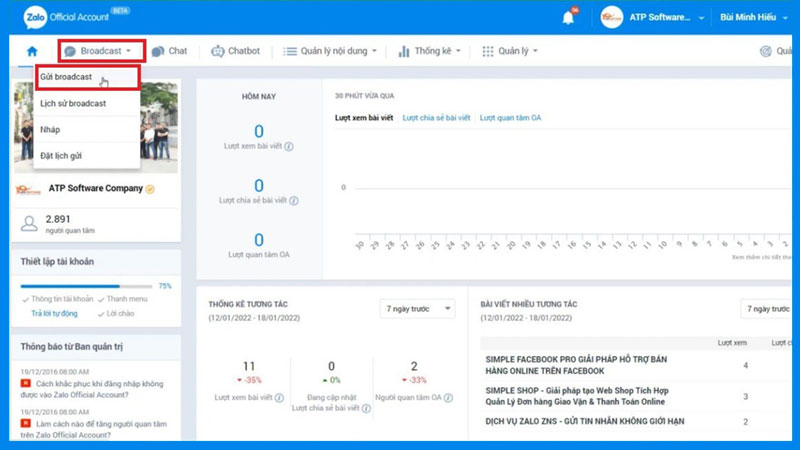Open the notification bell icon
The height and width of the screenshot is (450, 800).
click(568, 18)
